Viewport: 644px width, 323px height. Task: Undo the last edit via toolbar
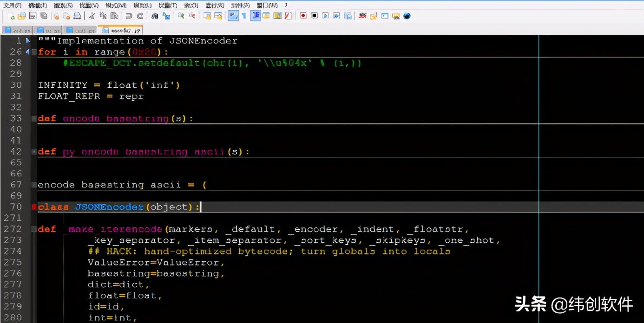pos(129,16)
